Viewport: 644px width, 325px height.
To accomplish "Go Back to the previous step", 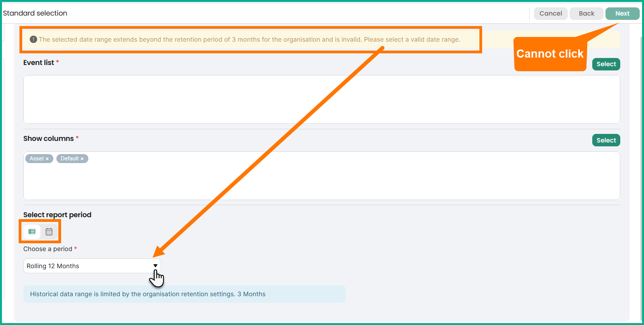I will tap(586, 13).
